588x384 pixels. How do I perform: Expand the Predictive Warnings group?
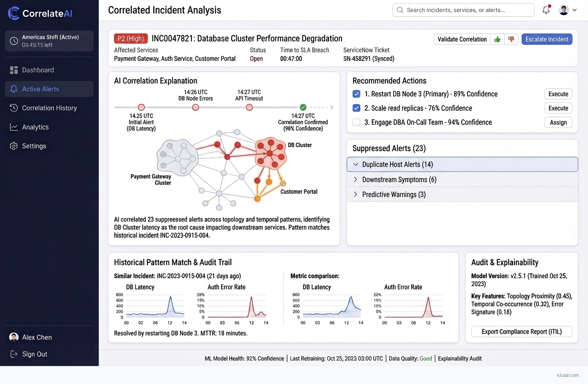(355, 194)
